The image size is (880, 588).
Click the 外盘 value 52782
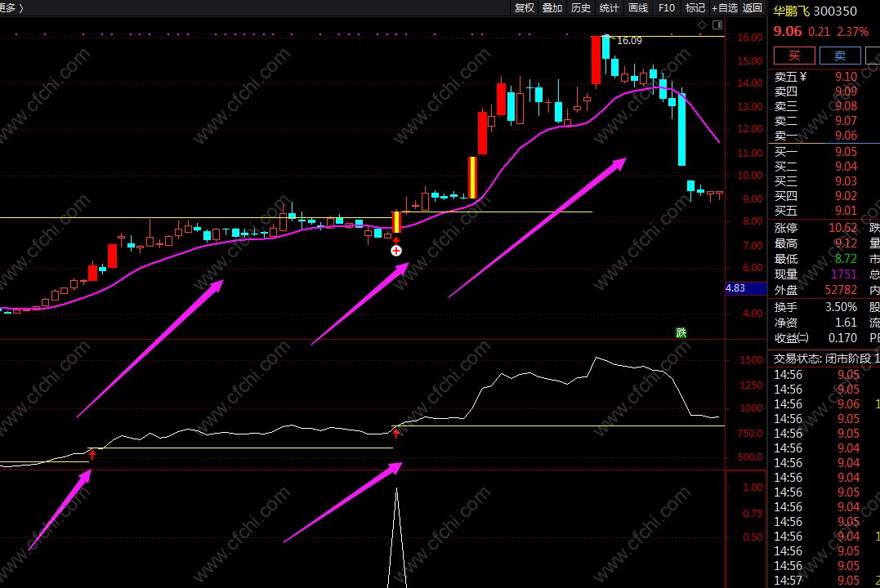[x=841, y=290]
